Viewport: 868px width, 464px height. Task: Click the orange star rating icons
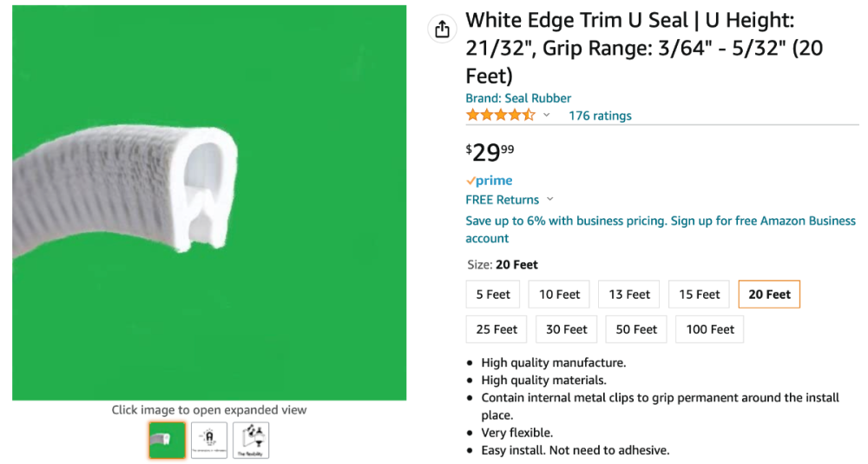[500, 116]
